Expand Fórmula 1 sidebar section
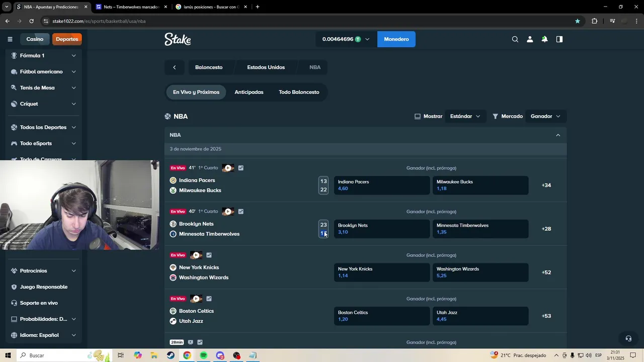 (x=43, y=56)
